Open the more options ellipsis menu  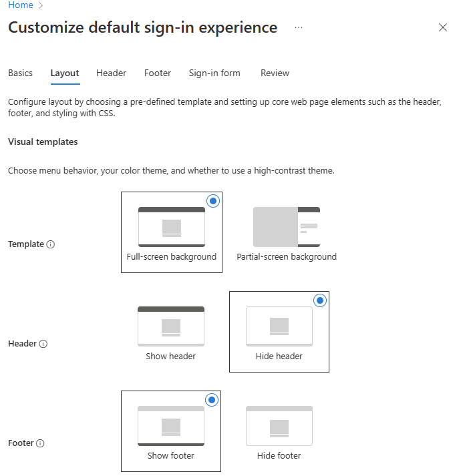tap(299, 27)
